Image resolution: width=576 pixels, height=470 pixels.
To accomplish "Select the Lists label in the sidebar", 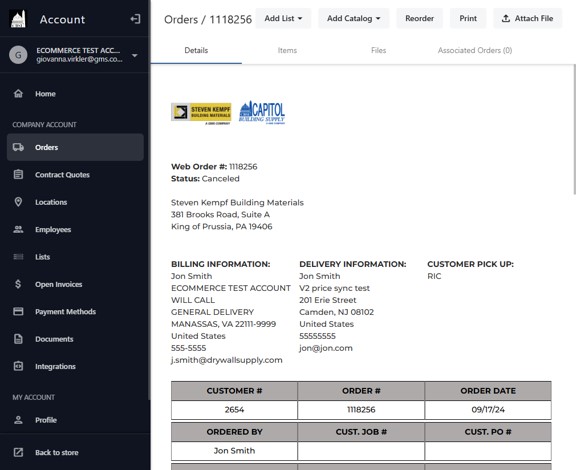I will pyautogui.click(x=43, y=257).
